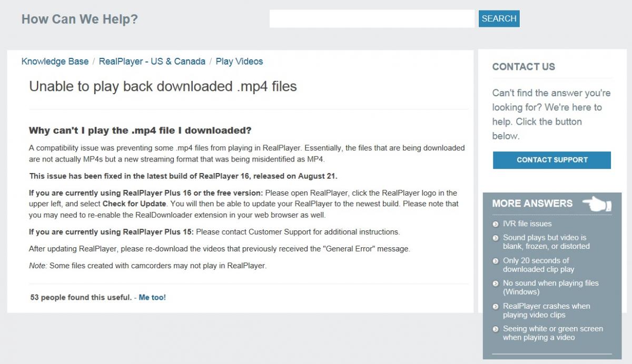Click the Me too! link
This screenshot has width=632, height=364.
click(152, 297)
